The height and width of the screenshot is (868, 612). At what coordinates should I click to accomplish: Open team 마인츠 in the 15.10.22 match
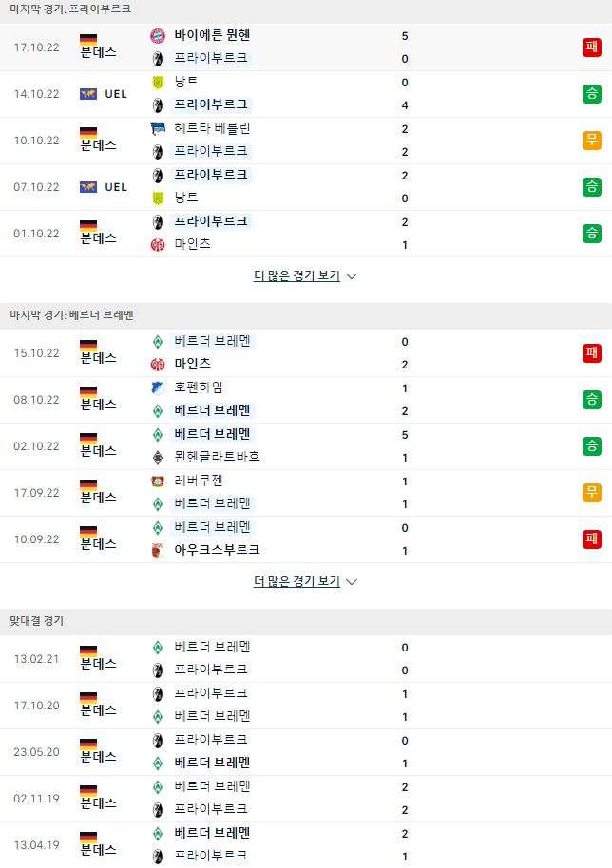(192, 364)
